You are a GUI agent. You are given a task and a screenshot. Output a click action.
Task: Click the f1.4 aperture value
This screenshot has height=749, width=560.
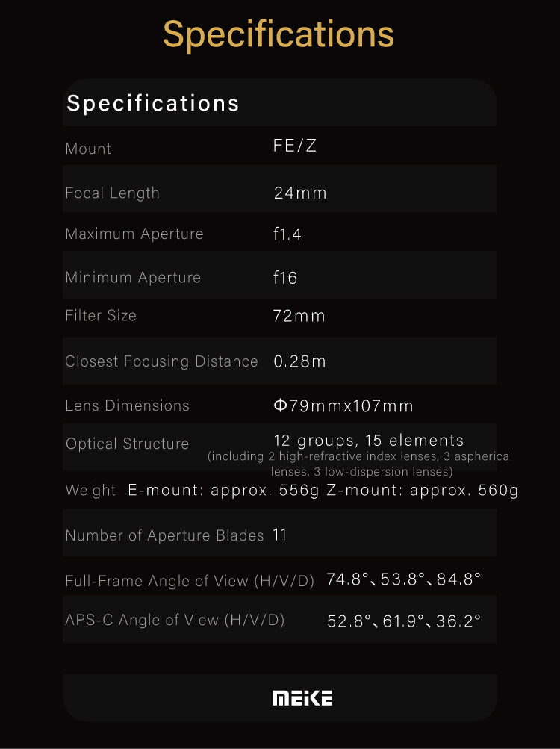287,234
